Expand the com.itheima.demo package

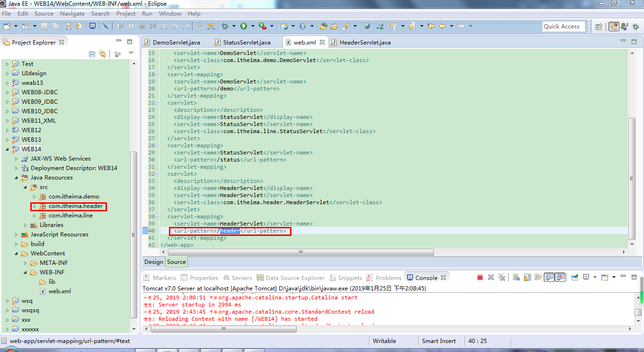click(34, 197)
